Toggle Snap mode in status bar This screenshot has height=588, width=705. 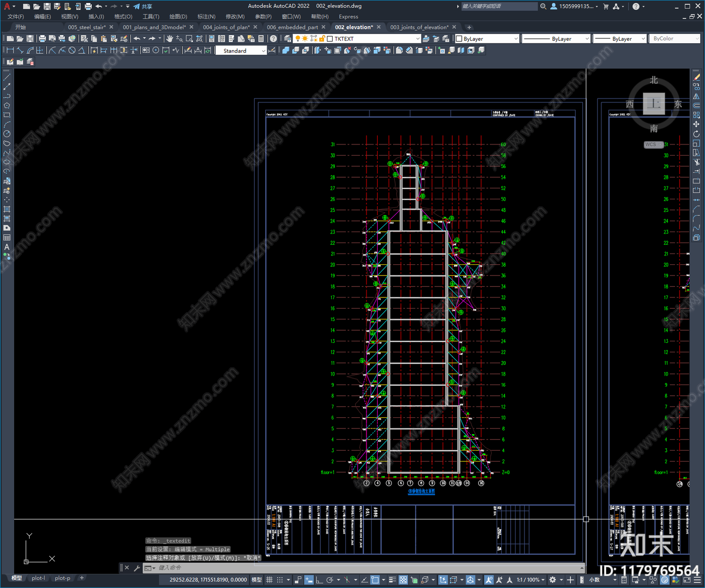coord(280,580)
